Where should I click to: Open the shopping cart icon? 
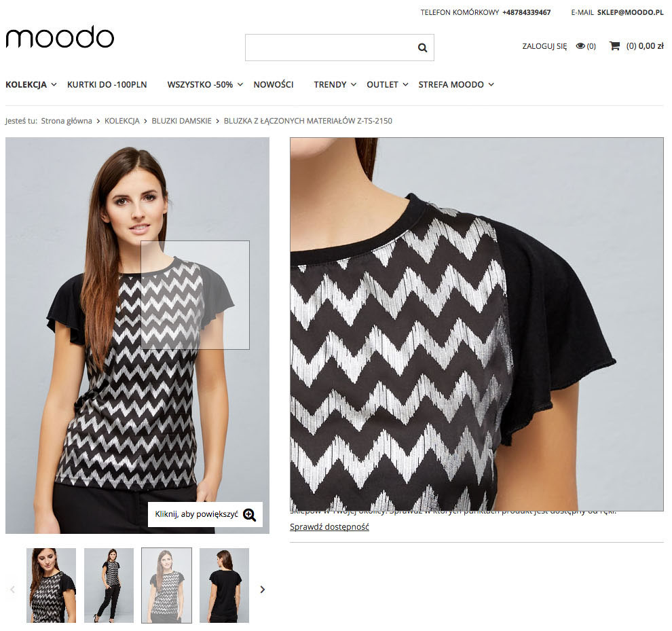(x=614, y=46)
